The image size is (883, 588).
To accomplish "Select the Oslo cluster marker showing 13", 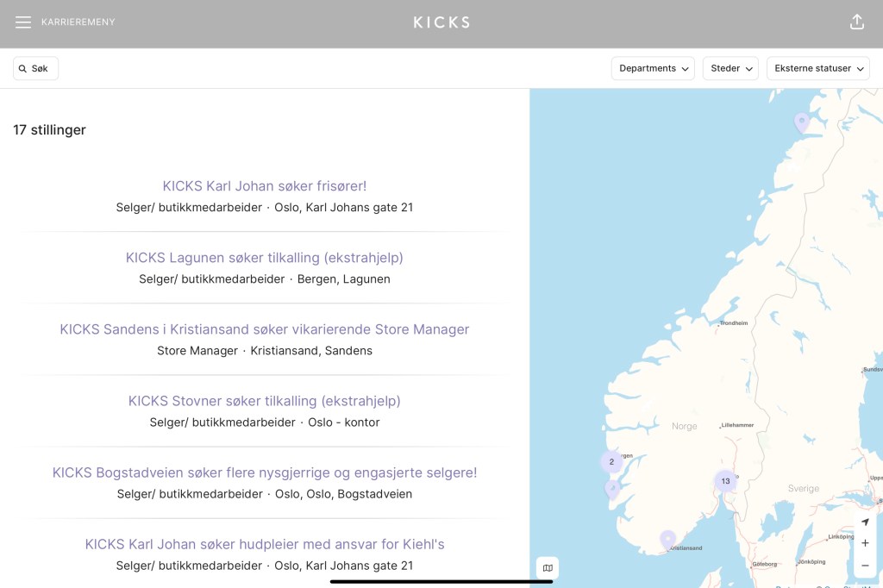I will click(725, 481).
